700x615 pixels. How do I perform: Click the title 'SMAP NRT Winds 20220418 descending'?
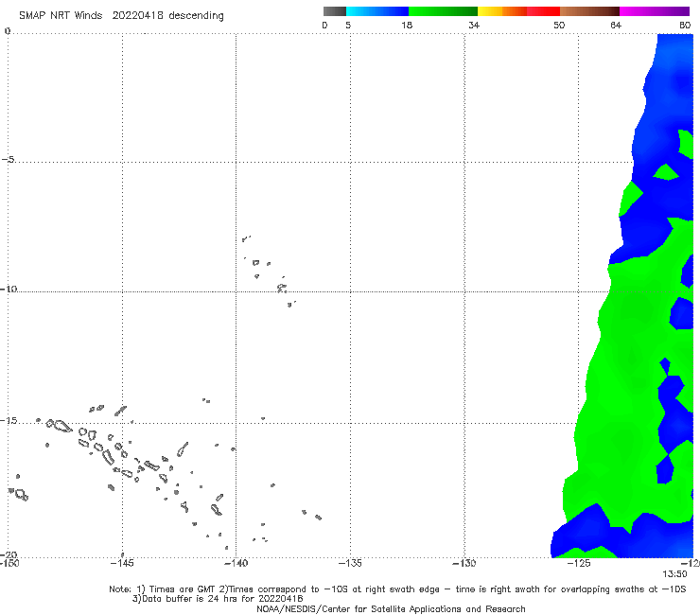[121, 16]
